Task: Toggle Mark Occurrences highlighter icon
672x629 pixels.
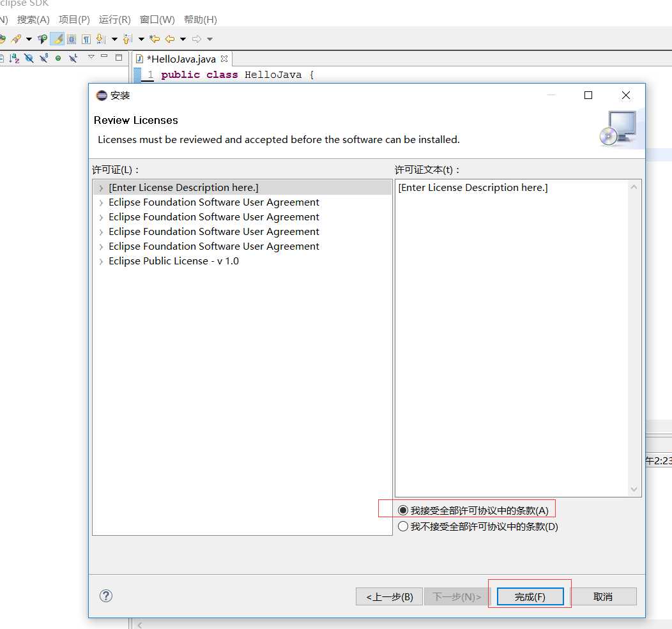Action: [x=57, y=39]
